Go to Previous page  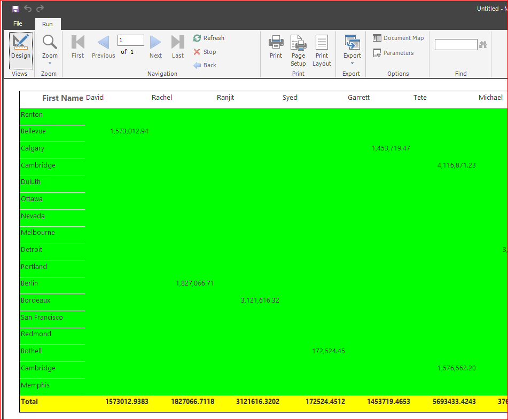point(103,47)
